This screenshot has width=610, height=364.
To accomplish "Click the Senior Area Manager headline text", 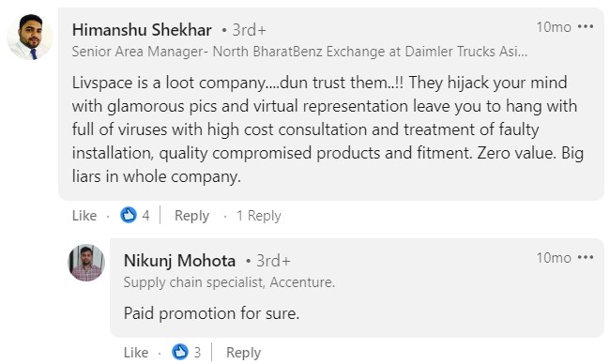I will click(x=299, y=52).
